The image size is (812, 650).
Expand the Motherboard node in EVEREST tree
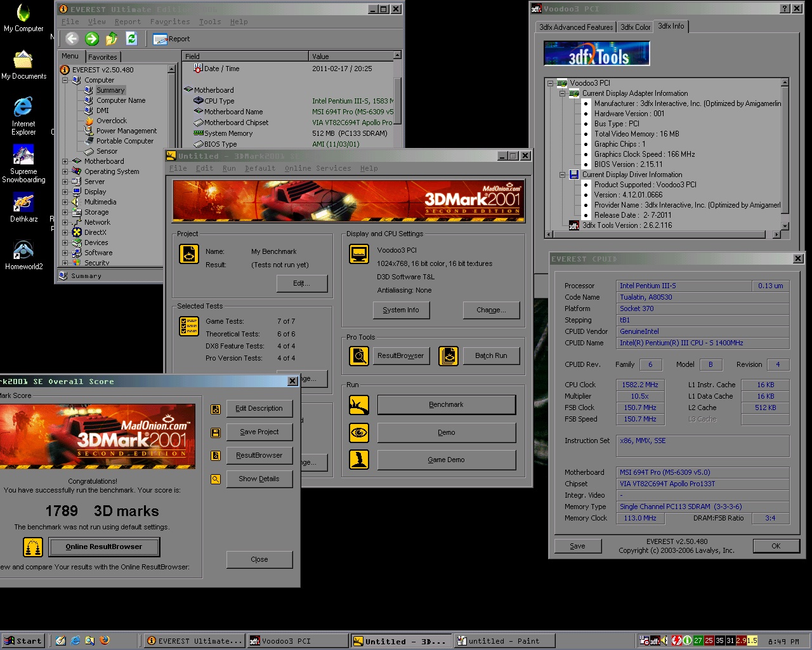click(65, 161)
